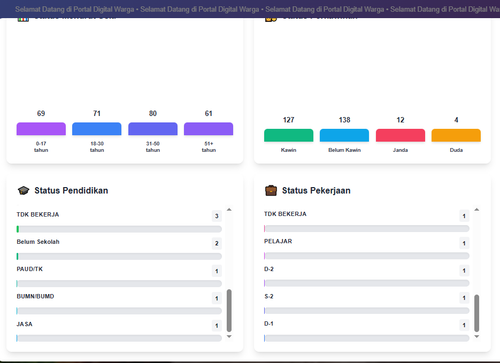Click the count badge next to BUMN/BUMD
500x363 pixels.
(x=217, y=298)
